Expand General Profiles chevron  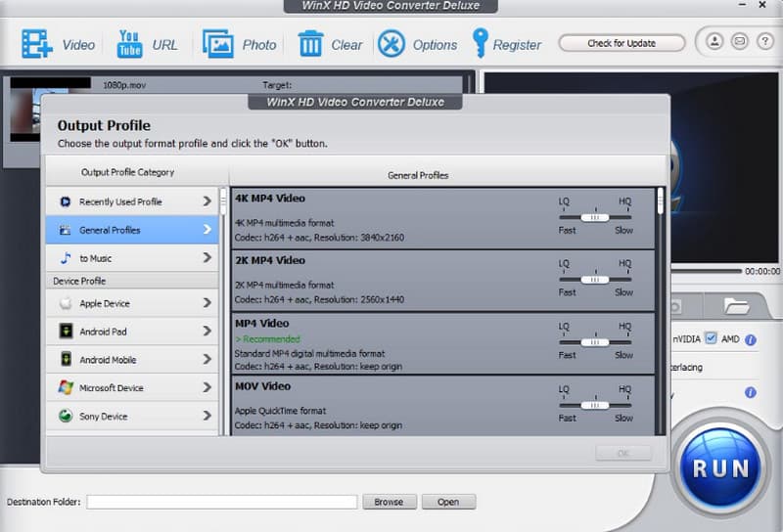(x=207, y=230)
